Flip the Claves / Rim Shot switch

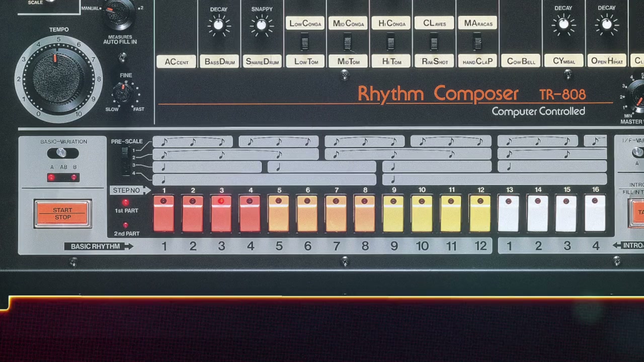tap(434, 42)
